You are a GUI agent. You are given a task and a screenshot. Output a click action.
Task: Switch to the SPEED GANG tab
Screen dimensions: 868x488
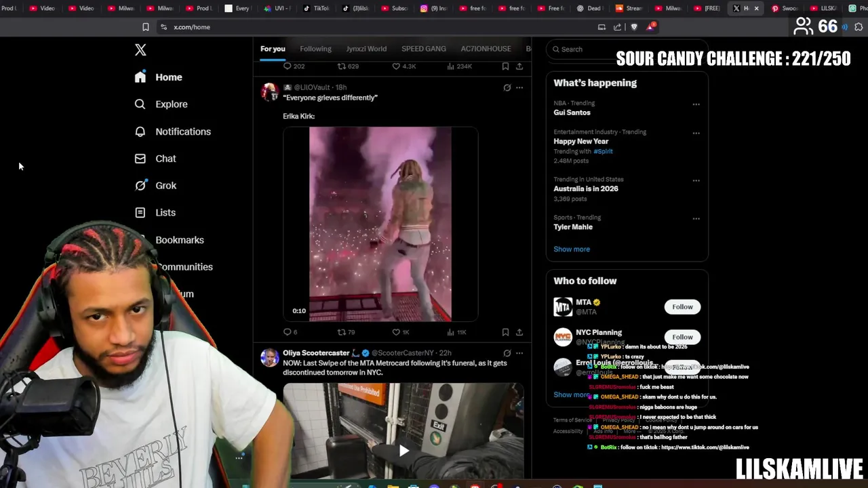(424, 49)
